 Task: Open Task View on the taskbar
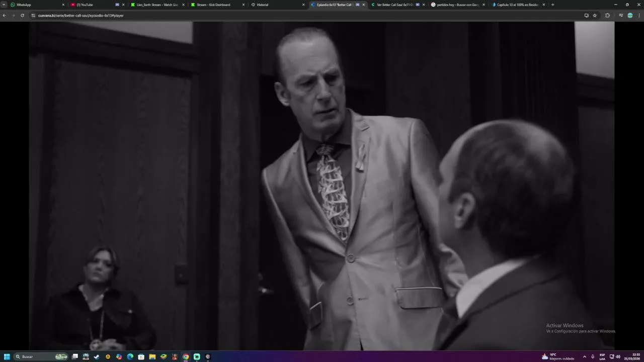[75, 356]
